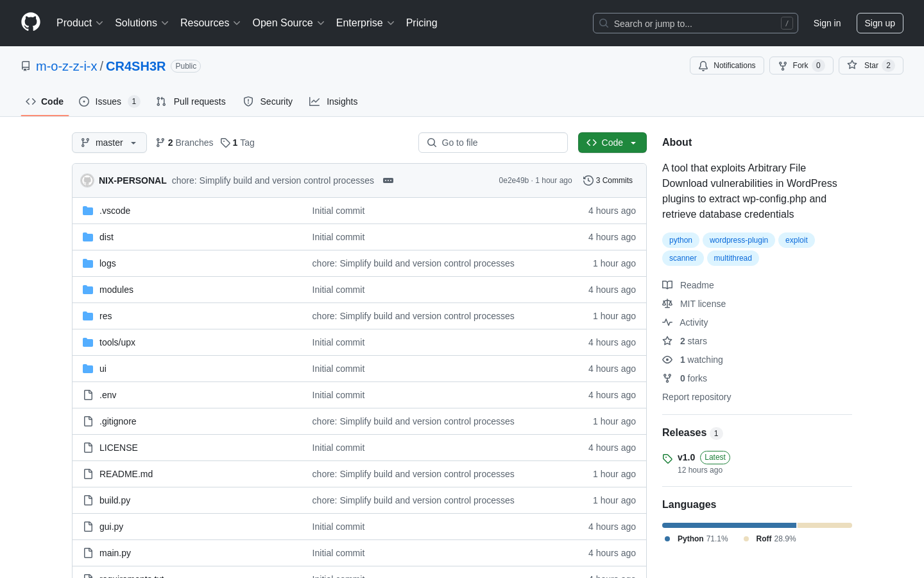Image resolution: width=924 pixels, height=578 pixels.
Task: Switch to the Insights tab
Action: pyautogui.click(x=334, y=101)
